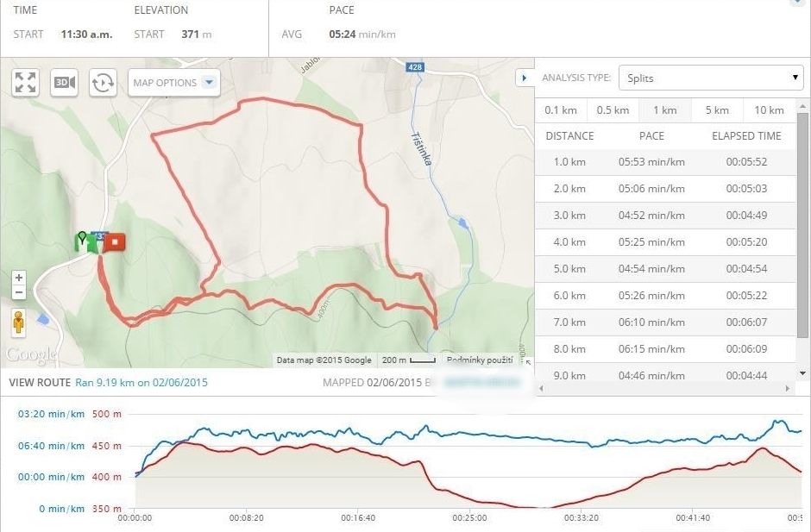The width and height of the screenshot is (811, 532).
Task: Collapse the analysis panel arrow
Action: [524, 78]
